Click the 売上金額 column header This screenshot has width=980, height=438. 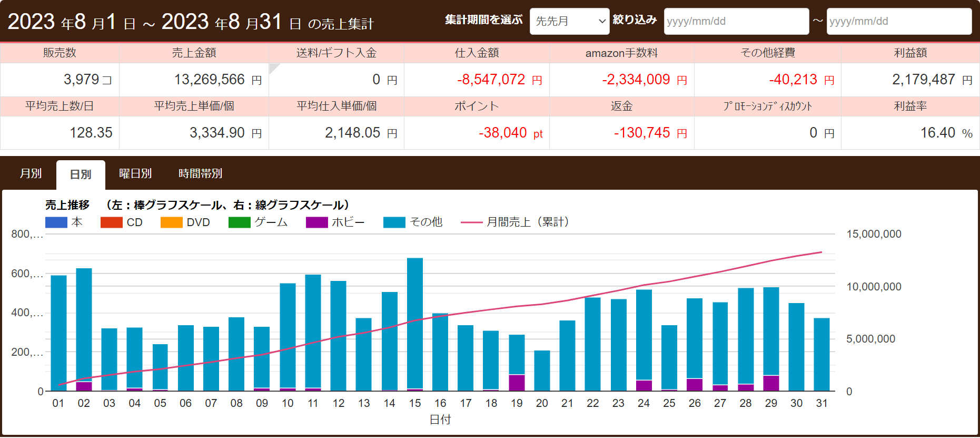[x=194, y=53]
